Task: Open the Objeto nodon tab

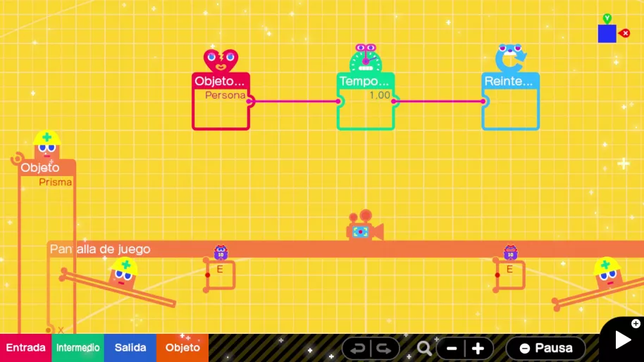Action: tap(182, 348)
